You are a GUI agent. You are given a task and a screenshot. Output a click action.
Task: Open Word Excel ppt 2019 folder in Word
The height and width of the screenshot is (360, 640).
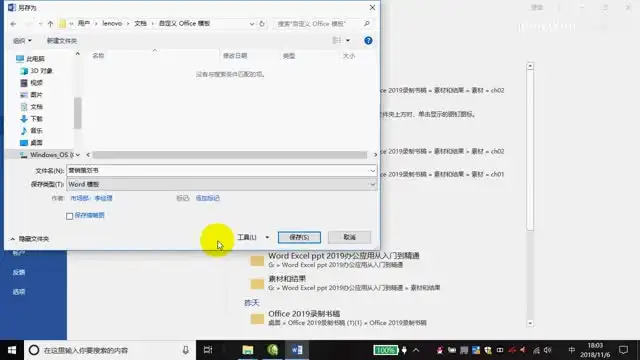click(x=344, y=260)
